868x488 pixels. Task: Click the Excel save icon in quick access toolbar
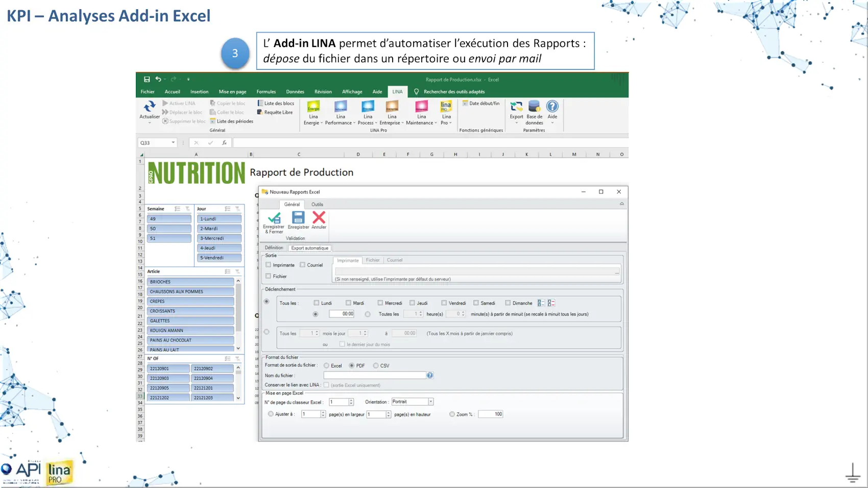tap(147, 79)
